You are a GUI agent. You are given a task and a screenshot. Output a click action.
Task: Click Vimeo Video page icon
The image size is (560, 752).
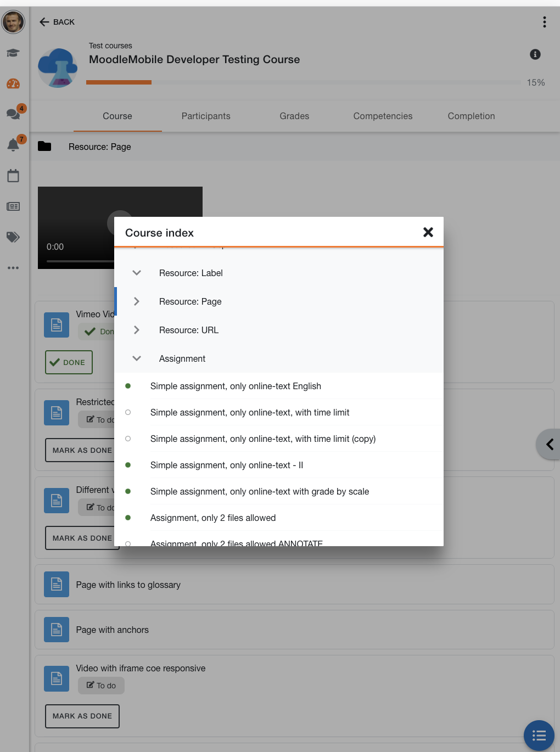57,325
